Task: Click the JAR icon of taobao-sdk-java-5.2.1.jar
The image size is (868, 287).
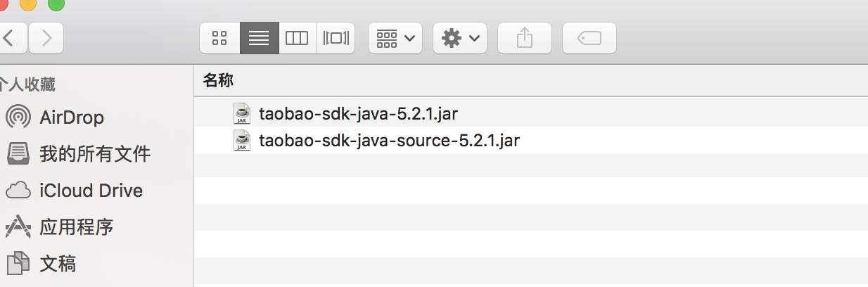Action: pos(242,113)
